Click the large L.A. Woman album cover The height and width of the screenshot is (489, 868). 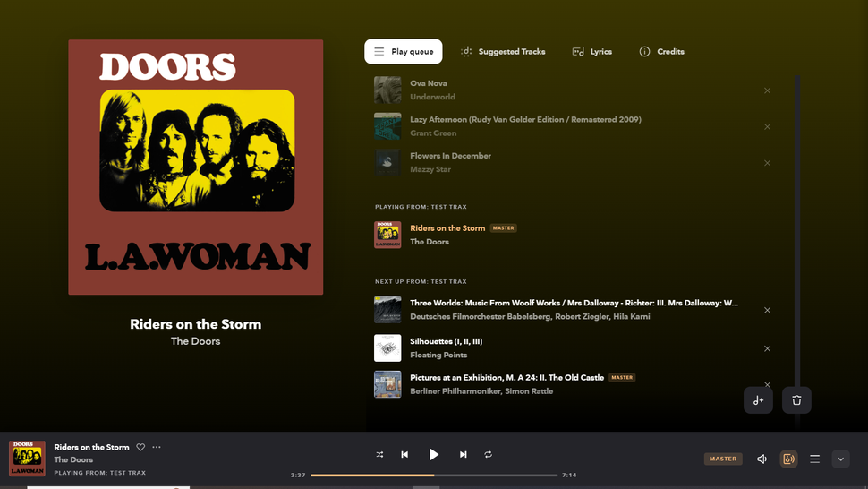(x=195, y=167)
